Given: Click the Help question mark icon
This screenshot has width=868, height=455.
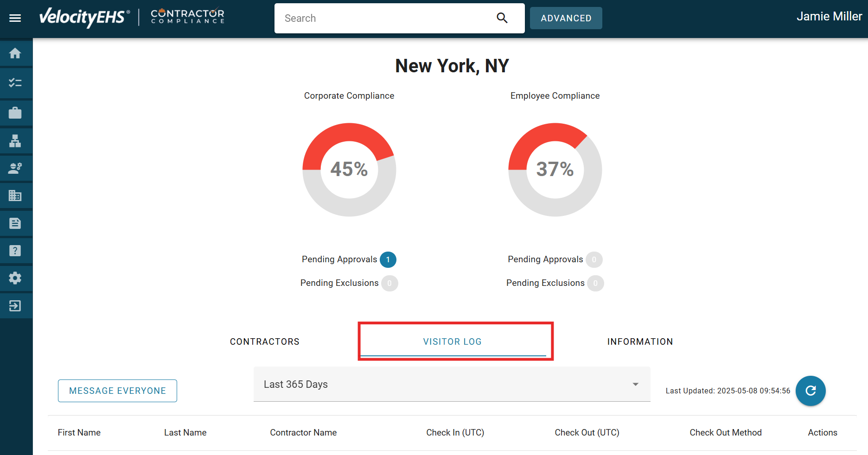Looking at the screenshot, I should (15, 250).
